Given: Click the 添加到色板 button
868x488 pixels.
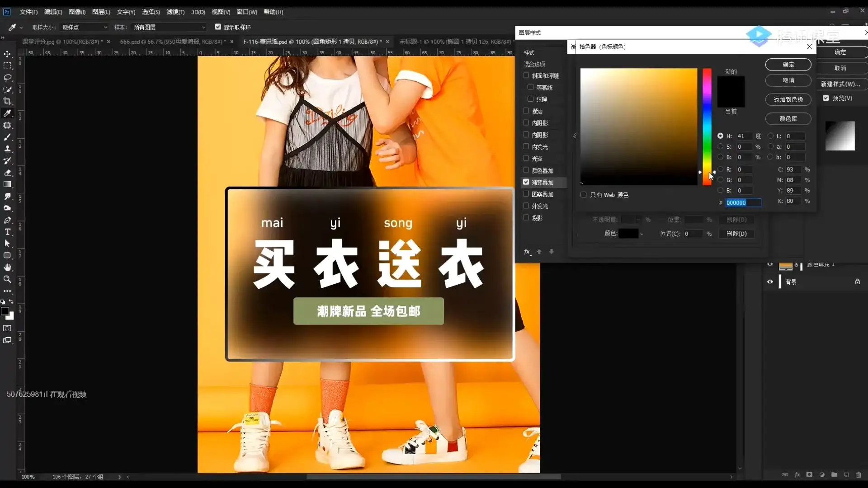Looking at the screenshot, I should pyautogui.click(x=788, y=99).
